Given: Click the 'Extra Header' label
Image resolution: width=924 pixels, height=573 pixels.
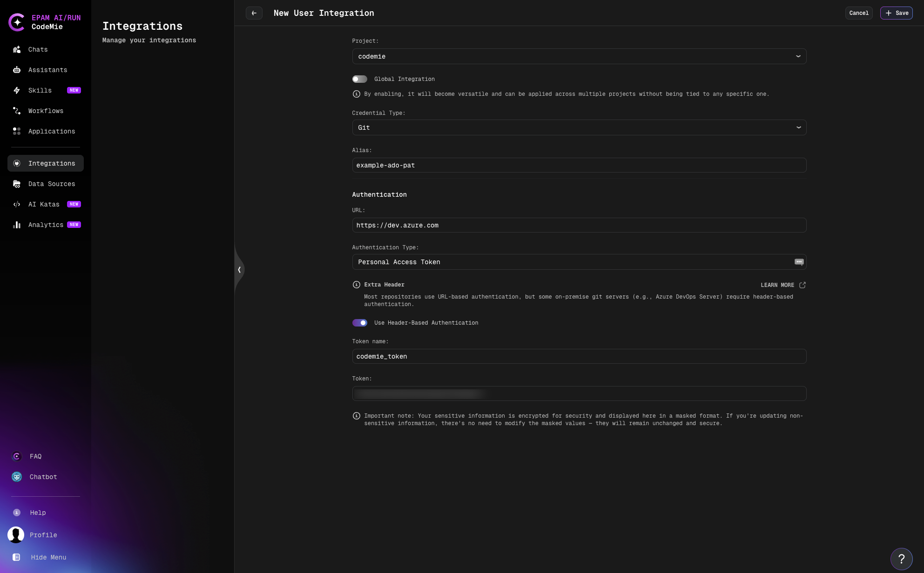Looking at the screenshot, I should (384, 285).
